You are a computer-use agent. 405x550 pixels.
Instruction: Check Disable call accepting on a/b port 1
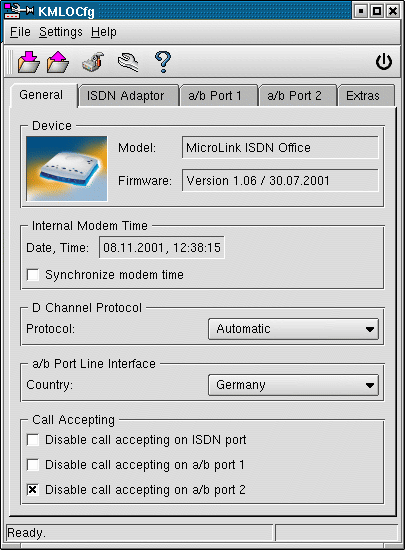33,465
